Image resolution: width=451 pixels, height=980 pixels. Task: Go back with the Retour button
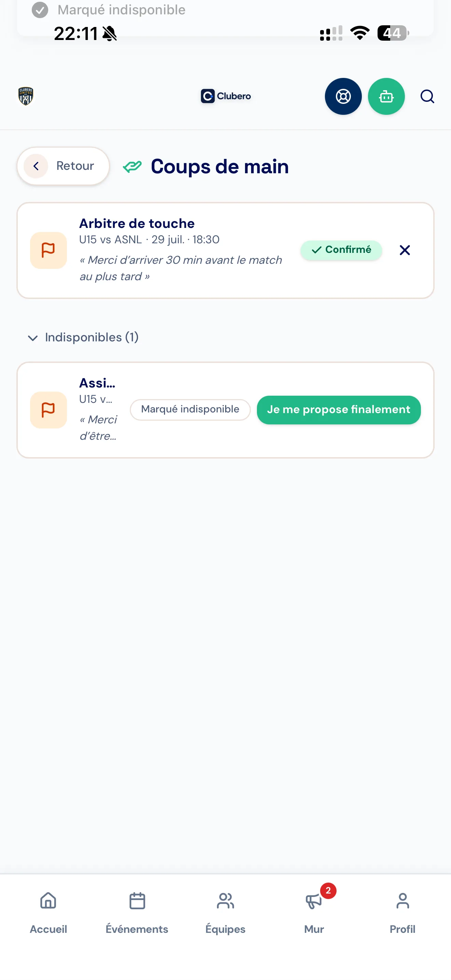(63, 166)
